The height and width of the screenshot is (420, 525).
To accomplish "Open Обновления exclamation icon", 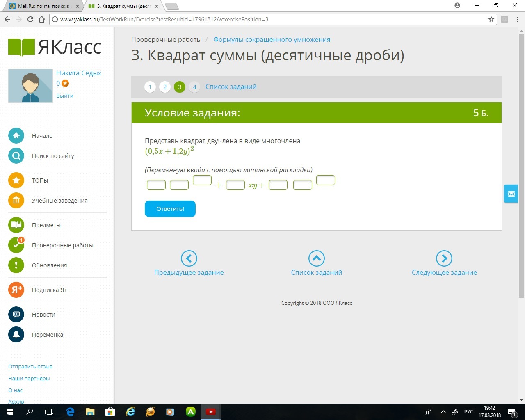I will [16, 265].
